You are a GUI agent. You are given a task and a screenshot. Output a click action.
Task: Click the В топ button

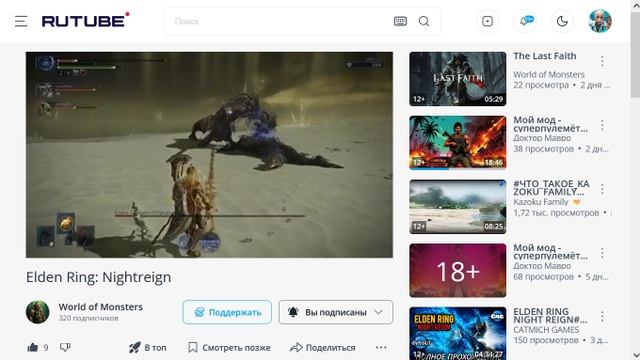[x=147, y=347]
